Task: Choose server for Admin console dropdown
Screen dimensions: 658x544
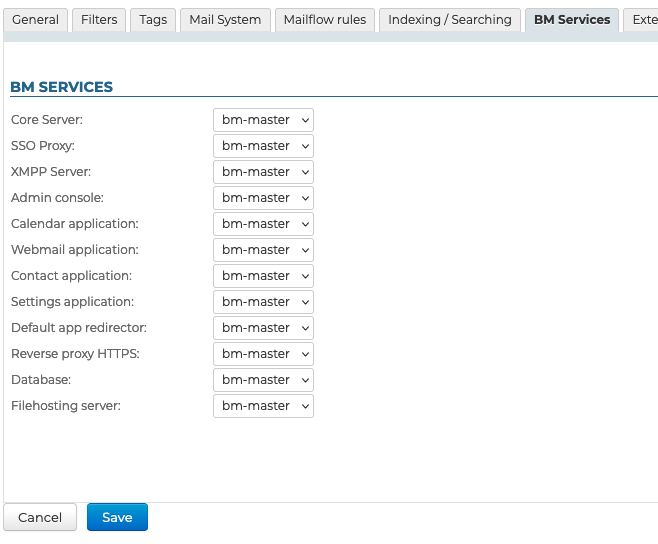Action: click(263, 198)
